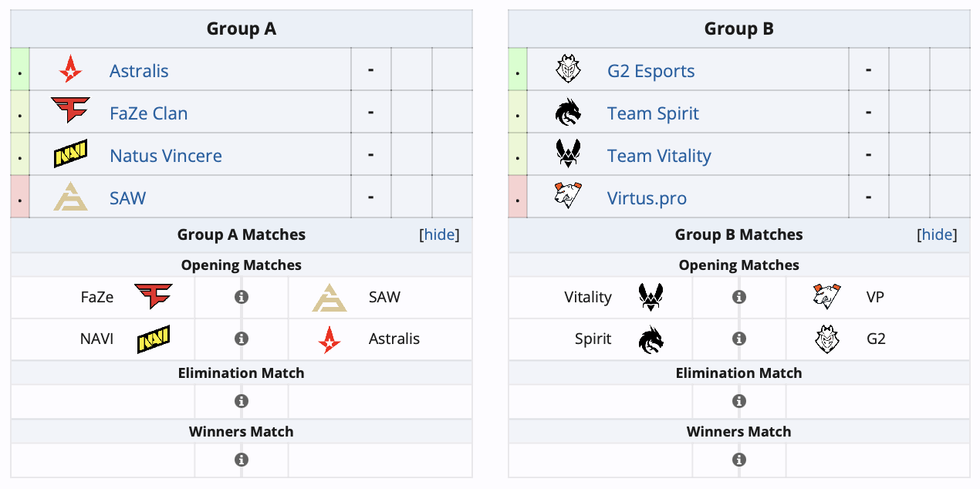
Task: Click the SAW team name link
Action: pos(128,198)
